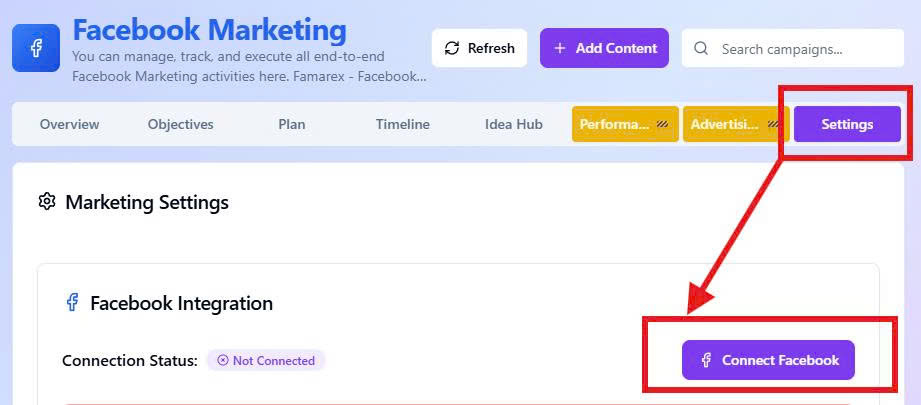Image resolution: width=921 pixels, height=405 pixels.
Task: Click the Connect Facebook button
Action: pyautogui.click(x=768, y=360)
